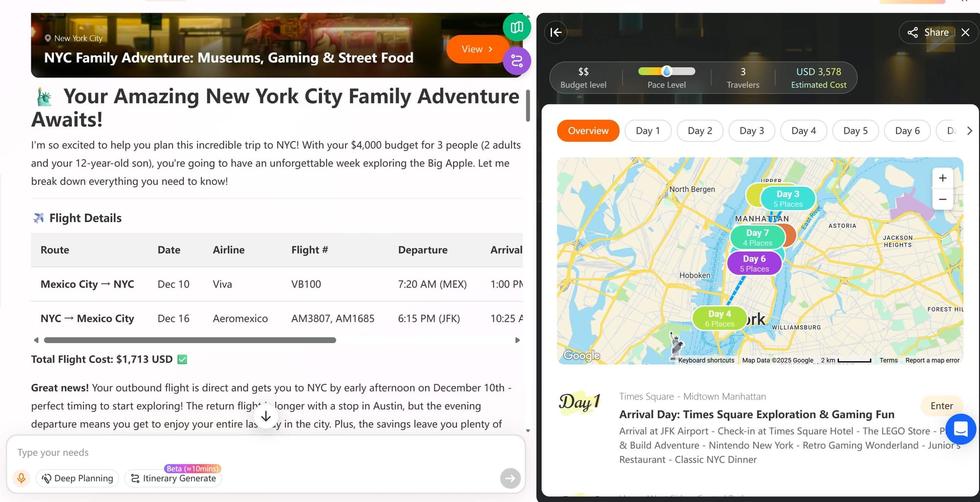Toggle Itinerary Generate mode
The image size is (980, 502).
(173, 478)
